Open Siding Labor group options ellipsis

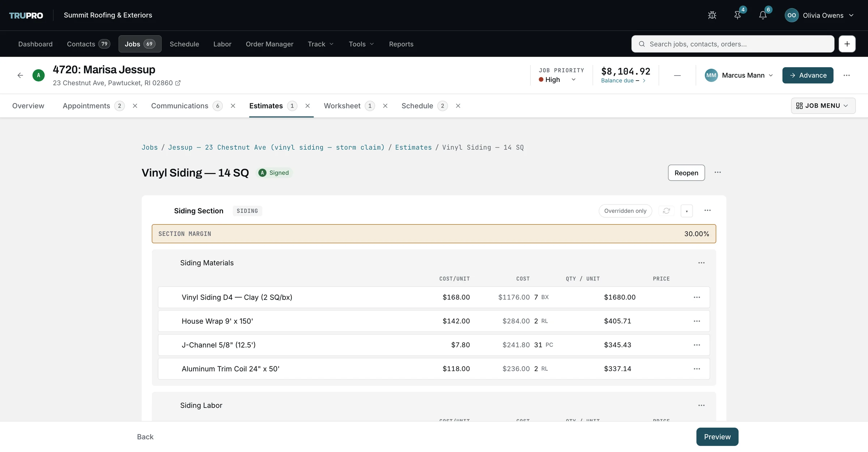coord(701,405)
